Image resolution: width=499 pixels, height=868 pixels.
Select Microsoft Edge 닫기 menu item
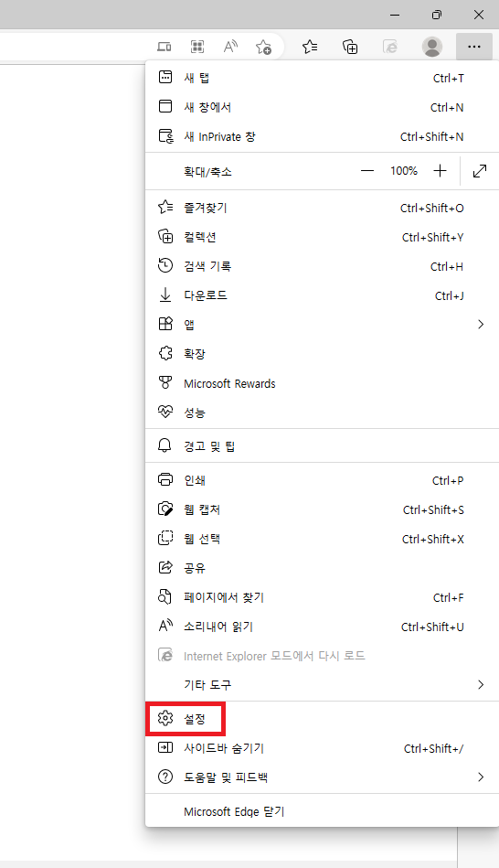pyautogui.click(x=322, y=812)
